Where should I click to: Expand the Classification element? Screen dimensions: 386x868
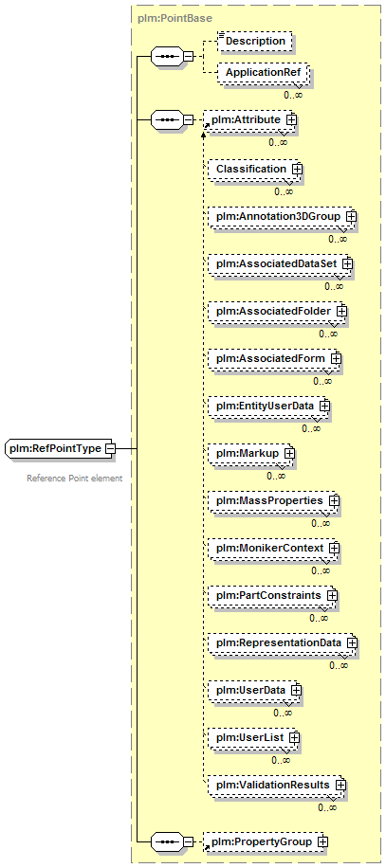point(297,169)
